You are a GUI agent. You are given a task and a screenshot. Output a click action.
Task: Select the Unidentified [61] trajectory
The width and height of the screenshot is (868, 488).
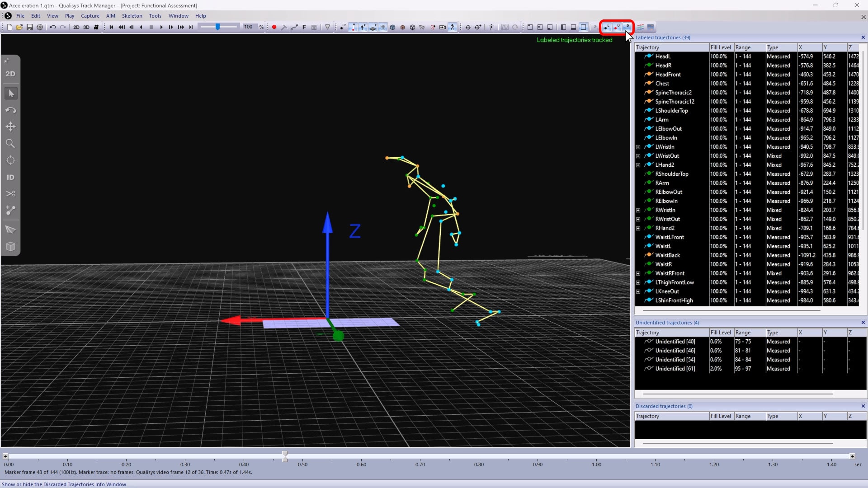click(675, 369)
